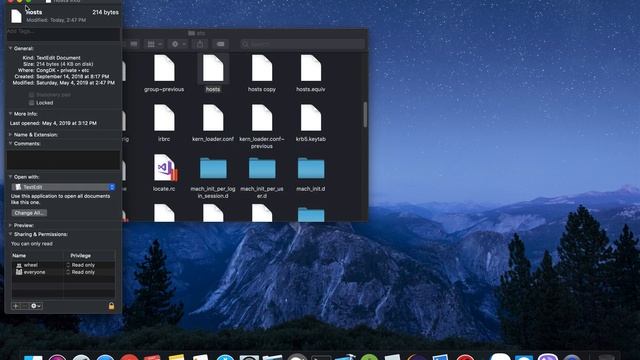Click the lock icon in hosts Info
The width and height of the screenshot is (640, 360).
point(111,306)
